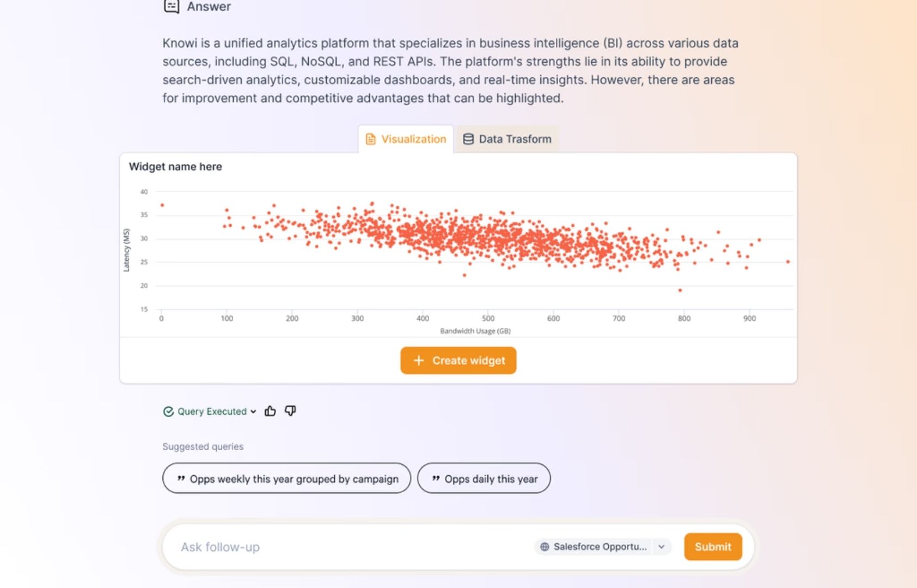Click the globe icon beside Salesforce Opportu...
Image resolution: width=917 pixels, height=588 pixels.
pos(545,547)
